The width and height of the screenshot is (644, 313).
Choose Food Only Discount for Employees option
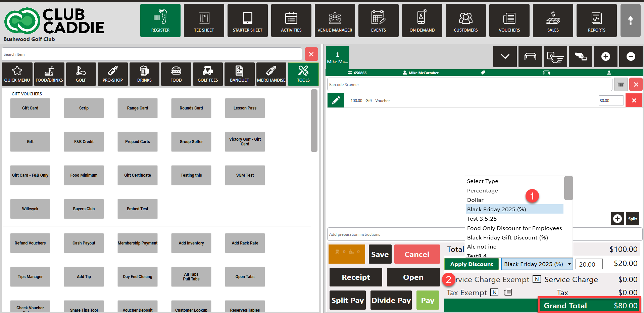pyautogui.click(x=514, y=228)
